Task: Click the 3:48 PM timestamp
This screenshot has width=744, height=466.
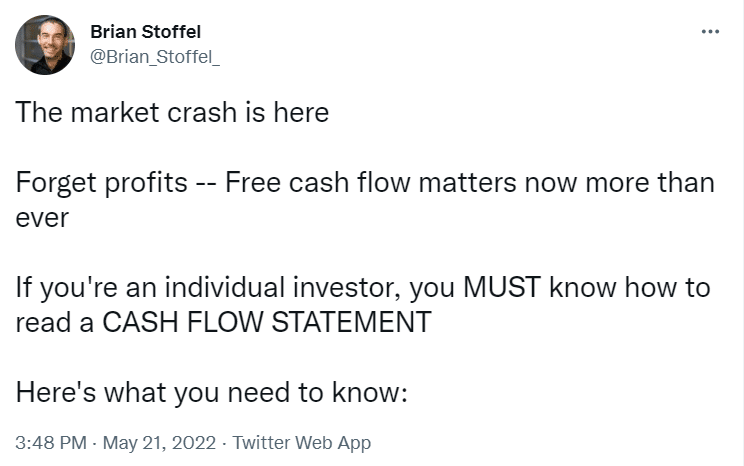Action: click(48, 442)
